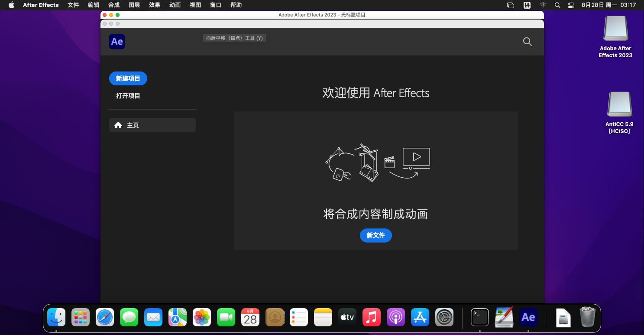Open the disk image document in the Dock
Image resolution: width=644 pixels, height=335 pixels.
pos(563,317)
